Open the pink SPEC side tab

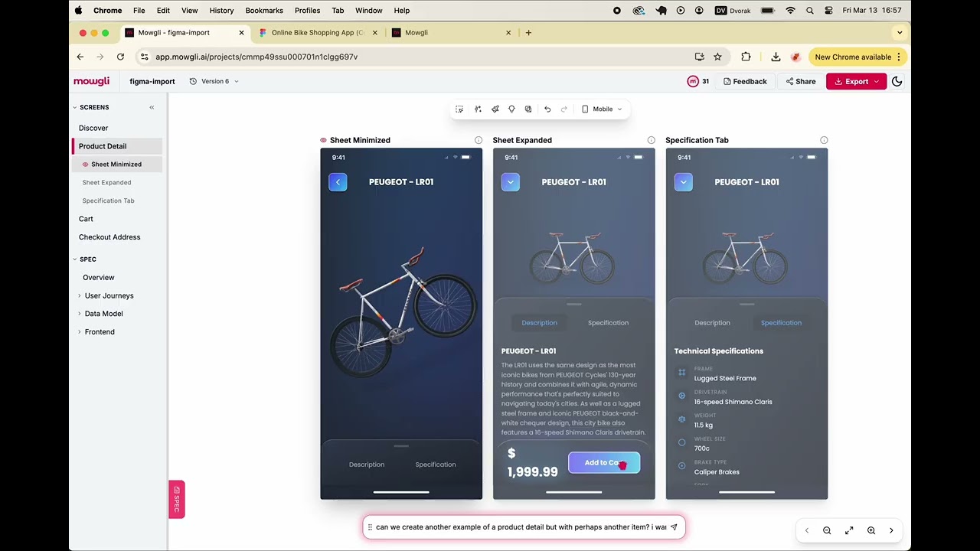177,500
